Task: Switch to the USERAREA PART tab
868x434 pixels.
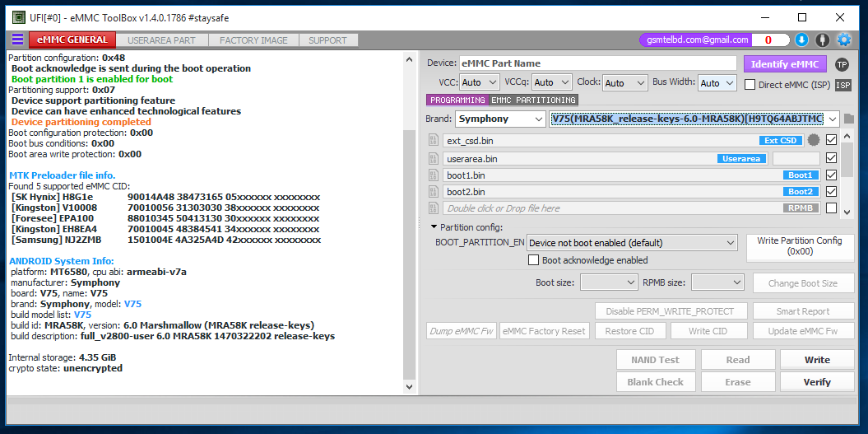Action: [x=162, y=40]
